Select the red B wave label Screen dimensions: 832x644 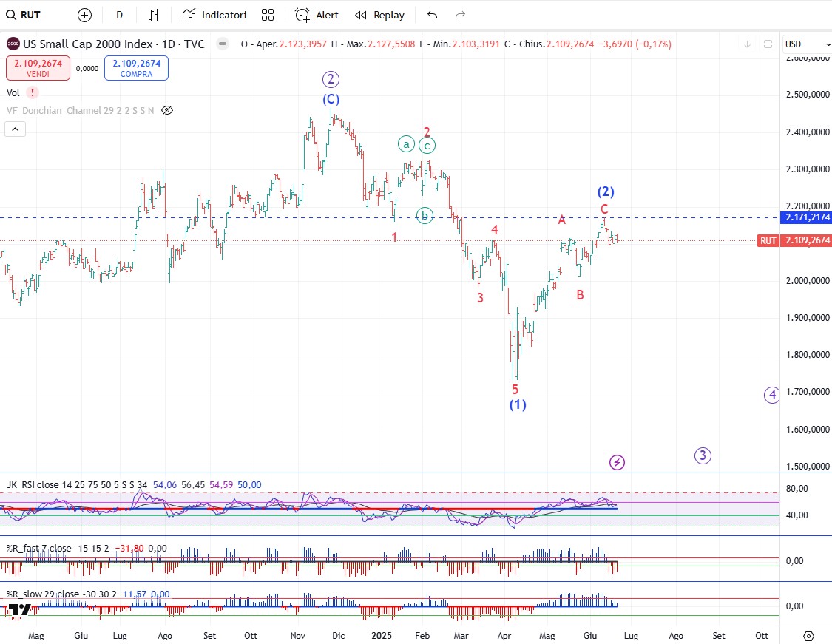(x=580, y=295)
